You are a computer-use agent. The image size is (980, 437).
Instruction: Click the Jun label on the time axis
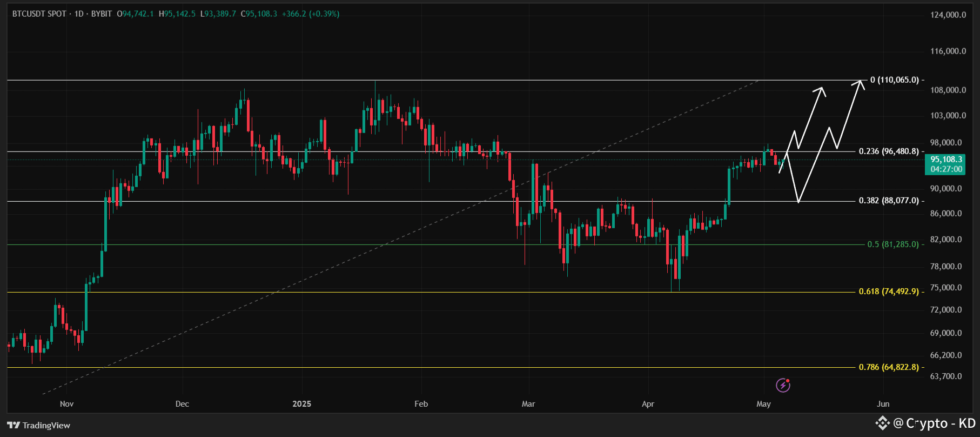tap(883, 404)
